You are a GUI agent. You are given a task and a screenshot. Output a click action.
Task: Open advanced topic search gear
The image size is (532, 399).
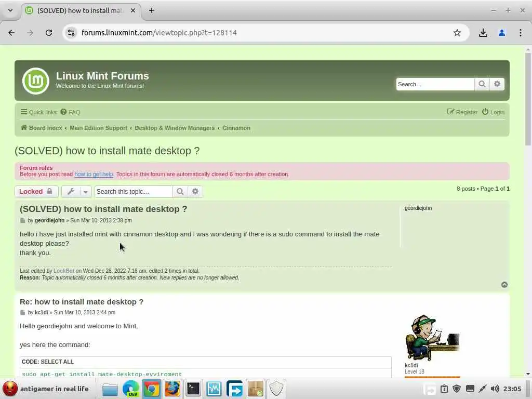click(x=195, y=192)
